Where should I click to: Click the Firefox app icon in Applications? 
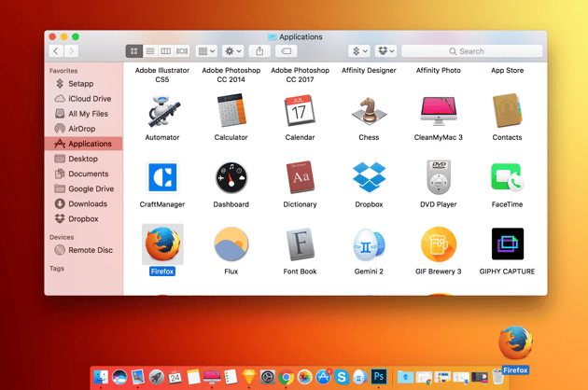tap(162, 244)
